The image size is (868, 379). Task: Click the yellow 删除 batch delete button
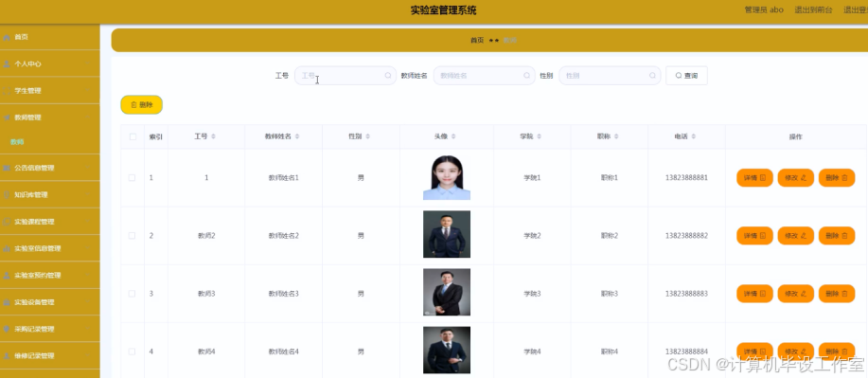(x=142, y=105)
